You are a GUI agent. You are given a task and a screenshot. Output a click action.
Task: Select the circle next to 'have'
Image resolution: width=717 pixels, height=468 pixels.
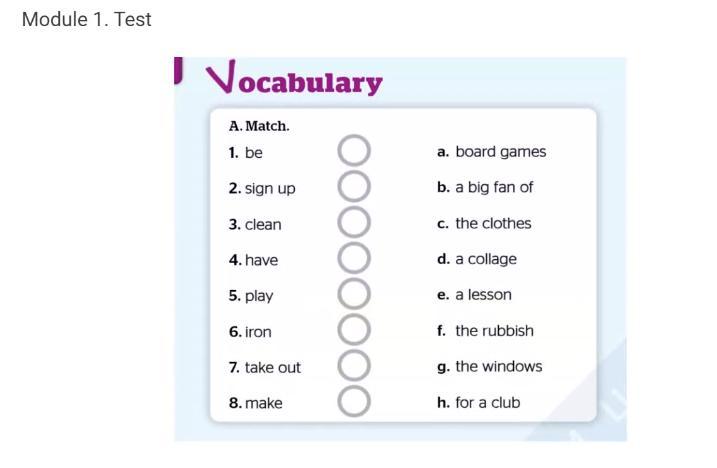click(x=354, y=258)
